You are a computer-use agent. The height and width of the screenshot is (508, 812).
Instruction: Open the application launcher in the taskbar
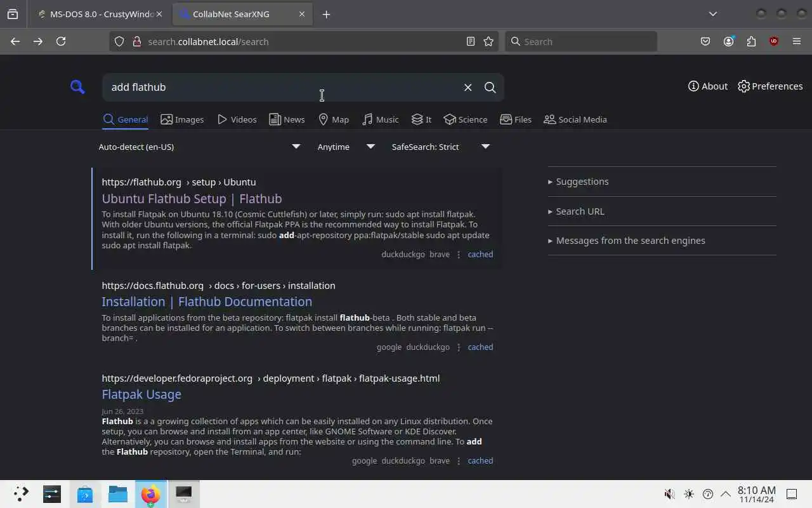[x=21, y=494]
